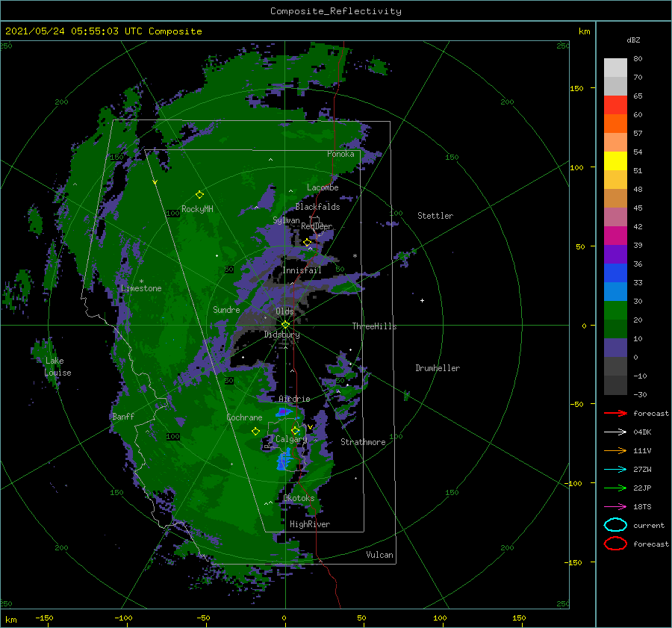The width and height of the screenshot is (672, 628).
Task: Click the green 22JP arrow icon
Action: pyautogui.click(x=615, y=488)
